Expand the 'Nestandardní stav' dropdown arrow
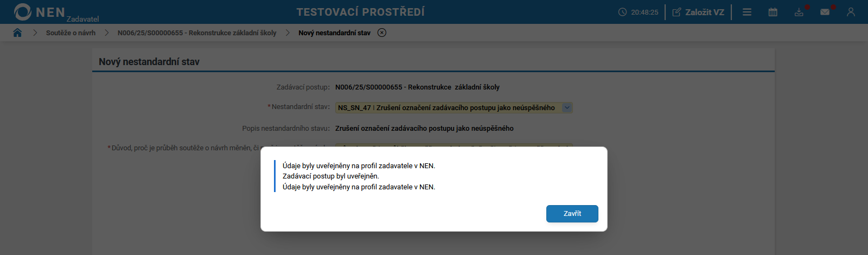 567,107
